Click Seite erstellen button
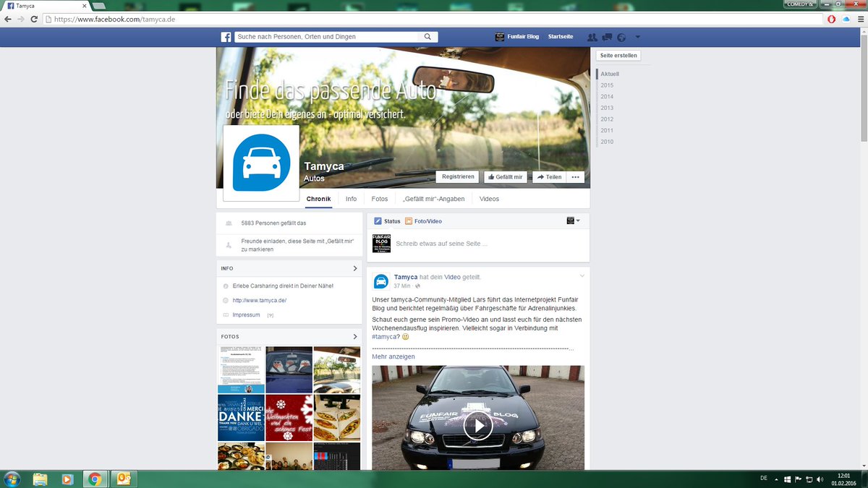Screen dimensions: 868x488 coord(618,56)
